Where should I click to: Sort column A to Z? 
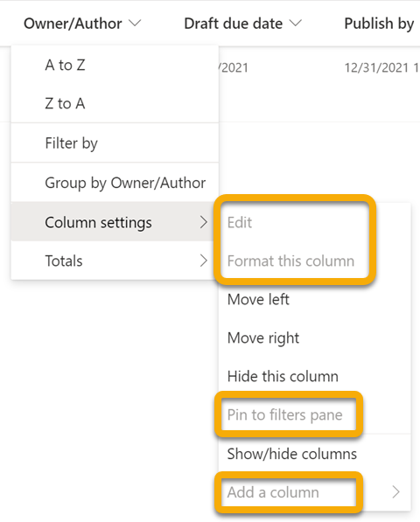coord(115,66)
